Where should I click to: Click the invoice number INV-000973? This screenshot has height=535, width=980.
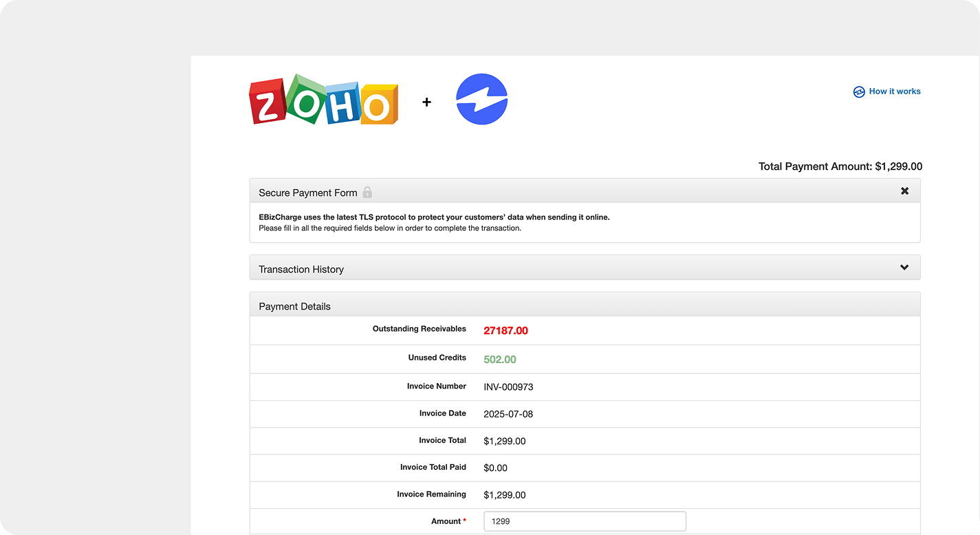click(x=508, y=387)
